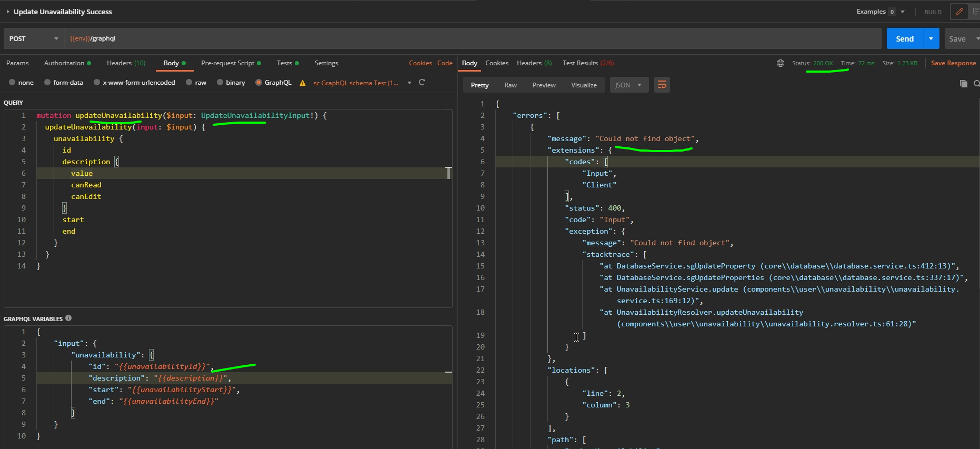Click the request URL input field
Screen dimensions: 980x449
[x=473, y=38]
